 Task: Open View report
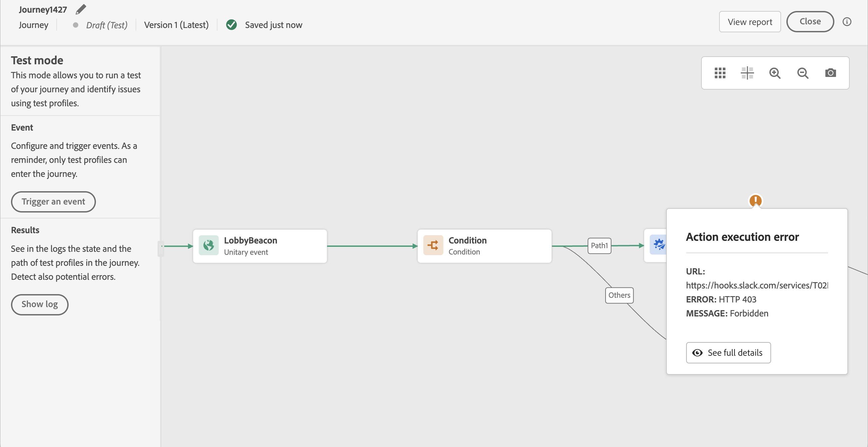tap(750, 22)
